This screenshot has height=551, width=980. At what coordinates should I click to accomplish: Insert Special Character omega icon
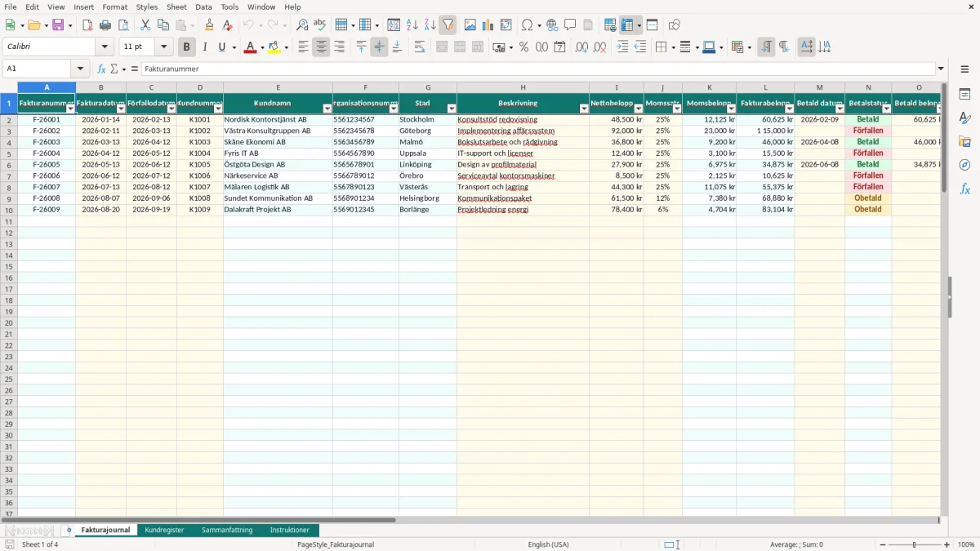point(527,25)
